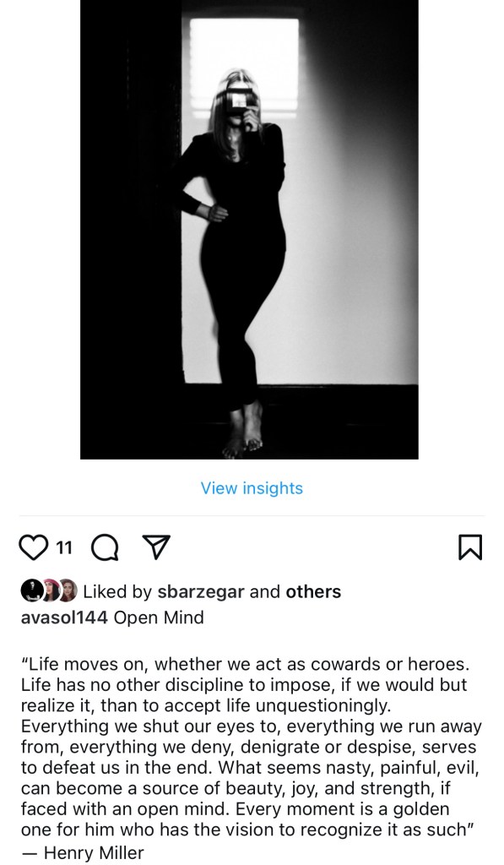Visit the sbarzegar profile
Viewport: 504px width, 865px height.
point(201,591)
